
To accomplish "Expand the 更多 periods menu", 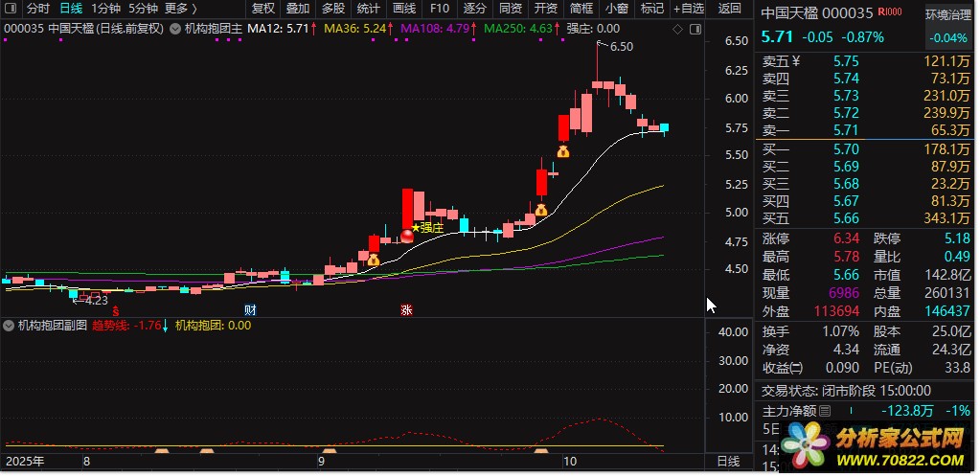I will [x=181, y=8].
